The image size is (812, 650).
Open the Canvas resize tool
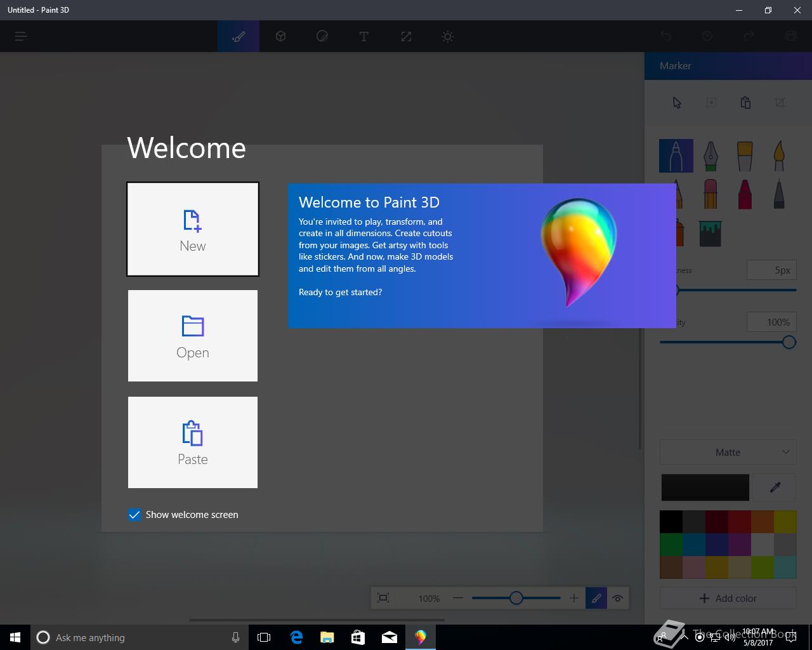(406, 37)
